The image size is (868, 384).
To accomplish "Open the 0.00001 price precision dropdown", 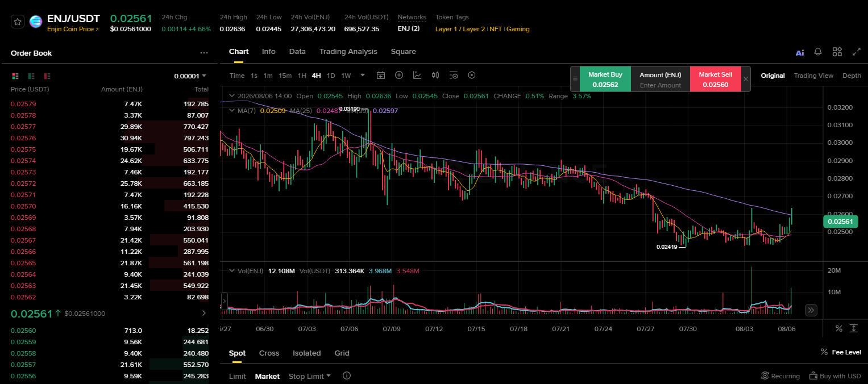I will 190,76.
